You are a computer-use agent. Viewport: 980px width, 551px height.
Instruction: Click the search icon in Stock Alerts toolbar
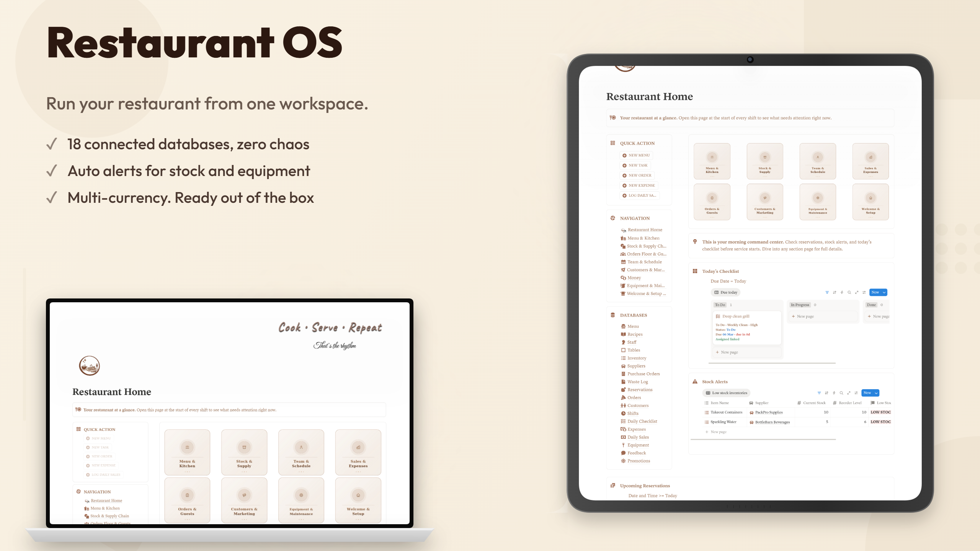pyautogui.click(x=841, y=393)
